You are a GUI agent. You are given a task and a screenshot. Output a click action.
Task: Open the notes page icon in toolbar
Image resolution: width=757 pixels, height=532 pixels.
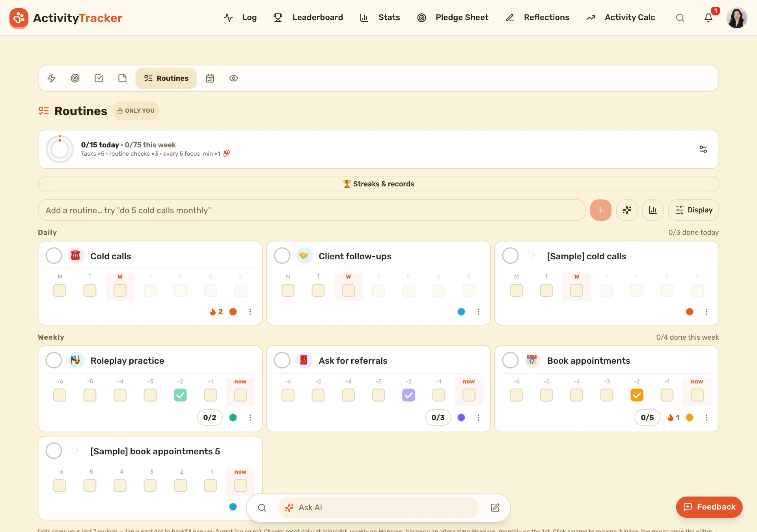tap(123, 78)
